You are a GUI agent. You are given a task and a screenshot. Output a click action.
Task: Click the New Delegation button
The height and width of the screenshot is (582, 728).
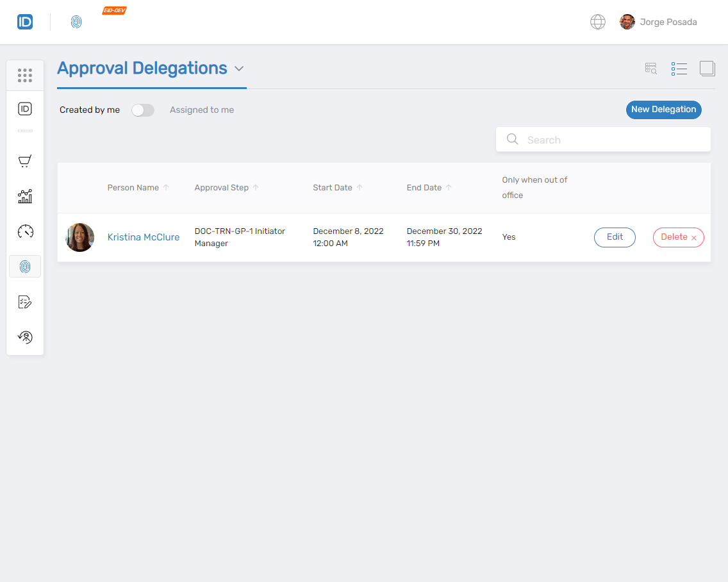point(663,110)
